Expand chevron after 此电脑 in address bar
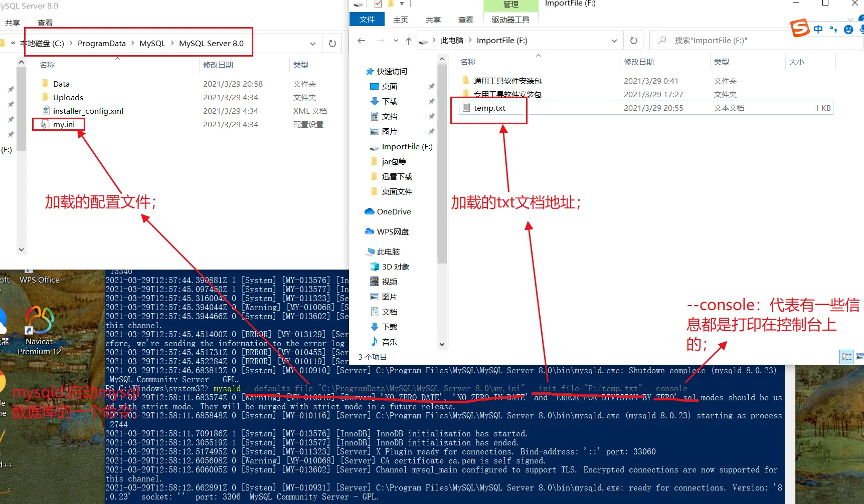The width and height of the screenshot is (864, 504). (x=470, y=40)
